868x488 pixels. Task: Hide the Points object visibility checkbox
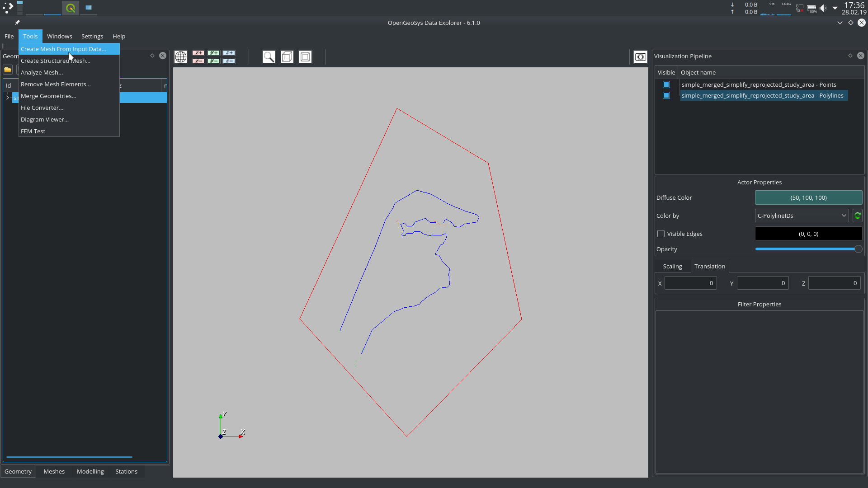(666, 84)
